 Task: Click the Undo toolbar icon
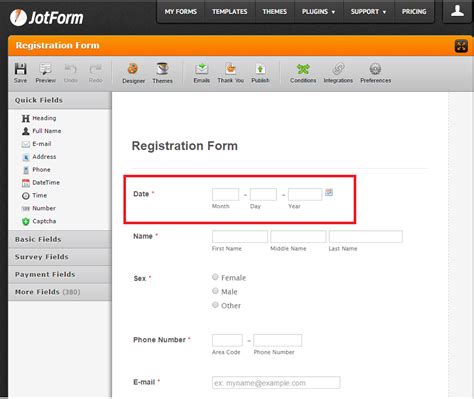(71, 73)
